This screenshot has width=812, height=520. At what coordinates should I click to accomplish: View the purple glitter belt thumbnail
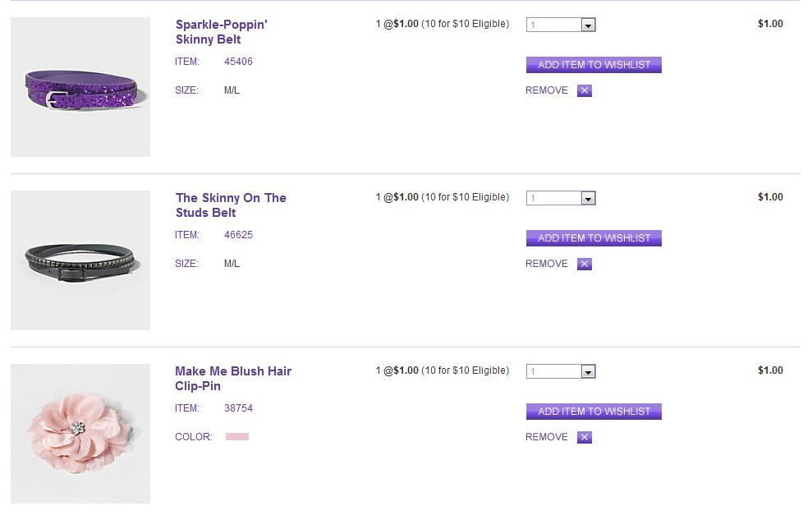tap(80, 87)
